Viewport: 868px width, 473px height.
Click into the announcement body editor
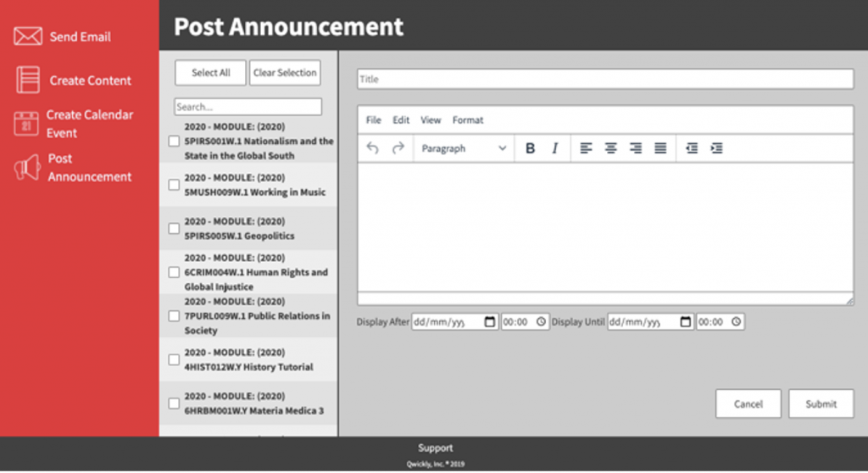click(x=605, y=227)
